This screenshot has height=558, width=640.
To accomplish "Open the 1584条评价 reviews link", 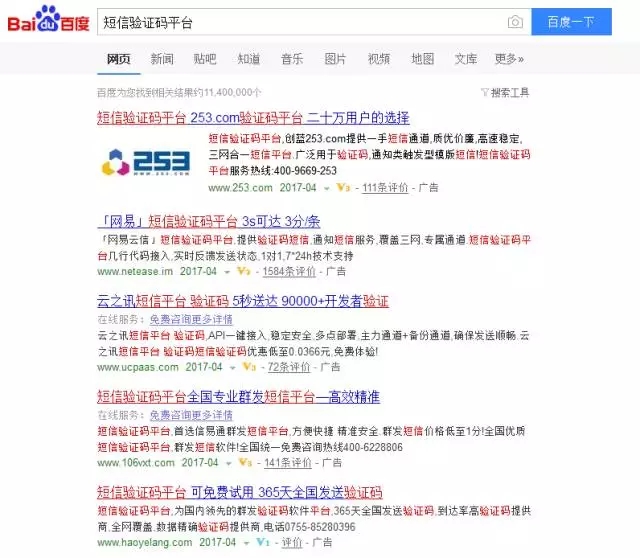I will click(x=289, y=271).
